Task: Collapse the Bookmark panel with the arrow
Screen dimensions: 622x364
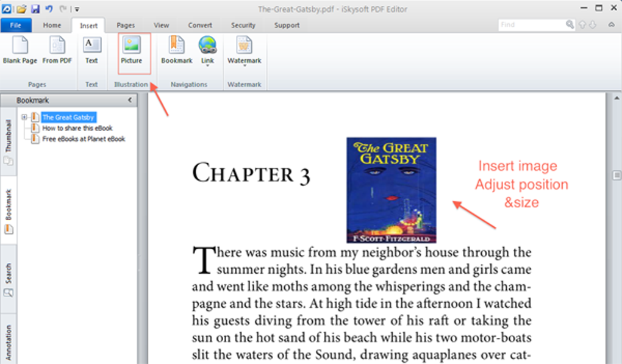Action: [x=130, y=100]
